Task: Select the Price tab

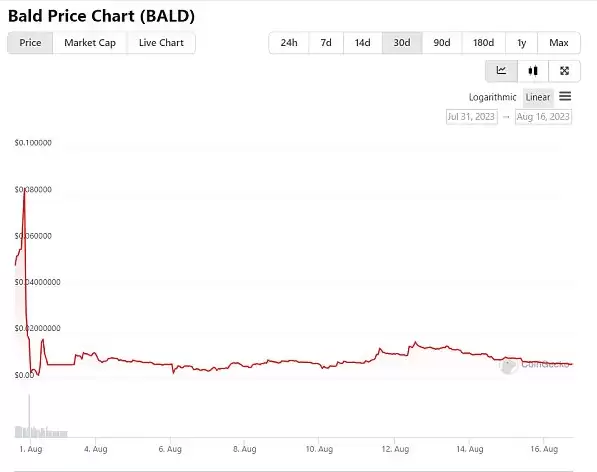Action: point(30,43)
